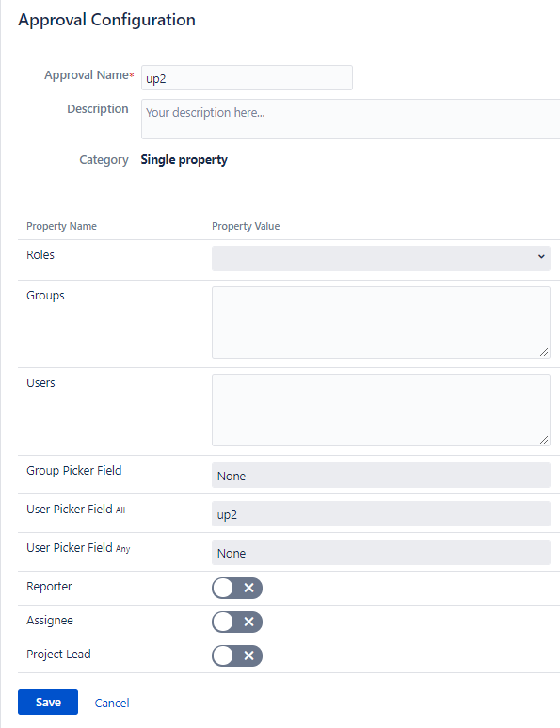Grab the Users box resize handle
Image resolution: width=560 pixels, height=728 pixels.
click(544, 440)
